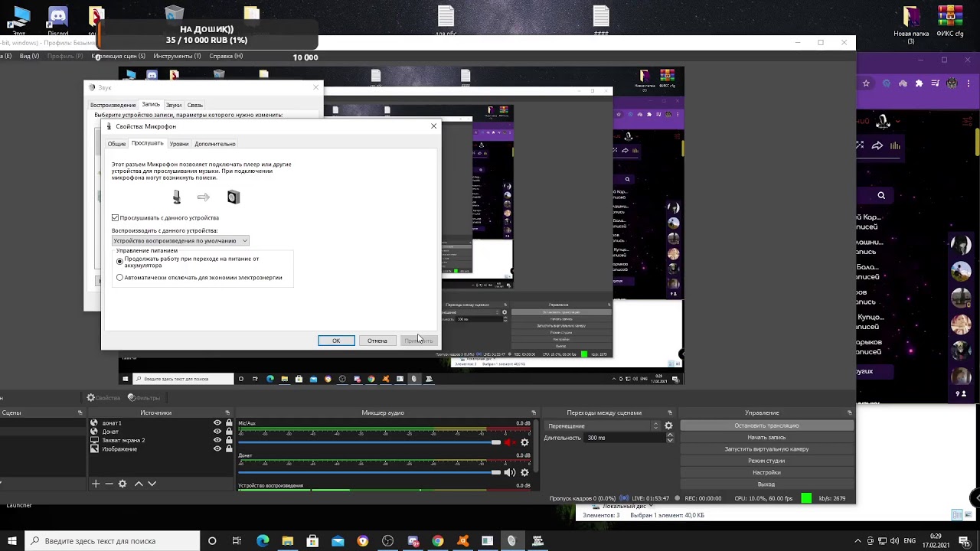Move the source up with the arrow
This screenshot has width=980, height=551.
pyautogui.click(x=139, y=484)
